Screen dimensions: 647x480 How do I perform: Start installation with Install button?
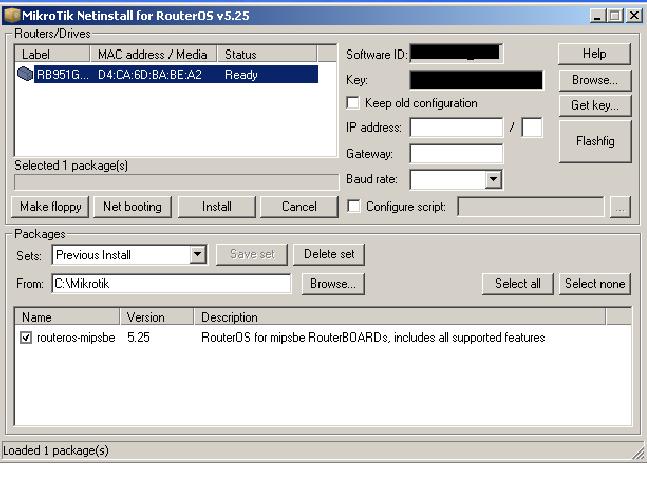217,207
